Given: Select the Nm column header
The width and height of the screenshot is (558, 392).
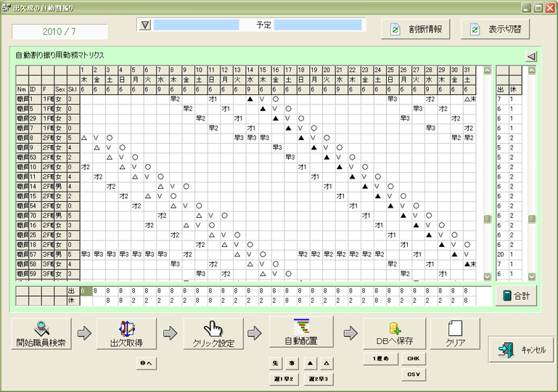Looking at the screenshot, I should (22, 89).
